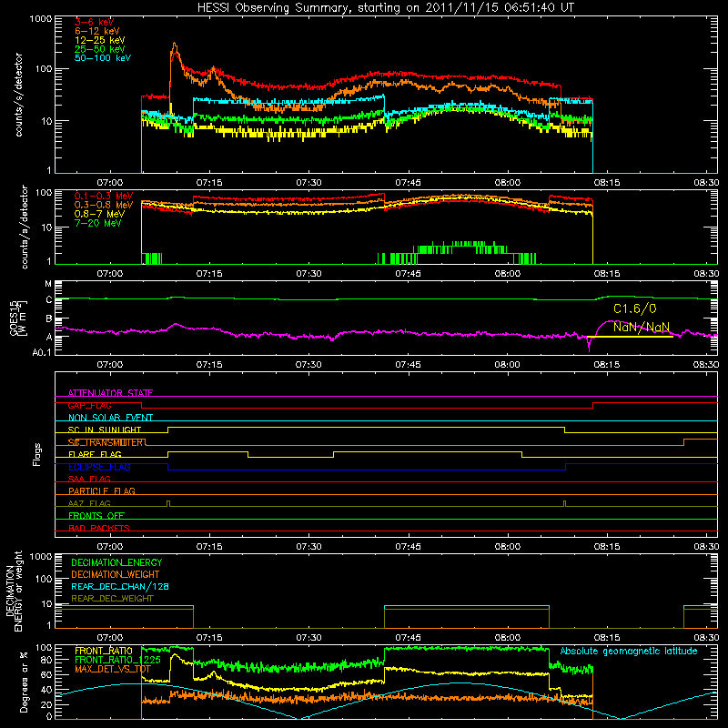Viewport: 728px width, 728px height.
Task: Select the 6-12 keV legend label
Action: tap(97, 31)
